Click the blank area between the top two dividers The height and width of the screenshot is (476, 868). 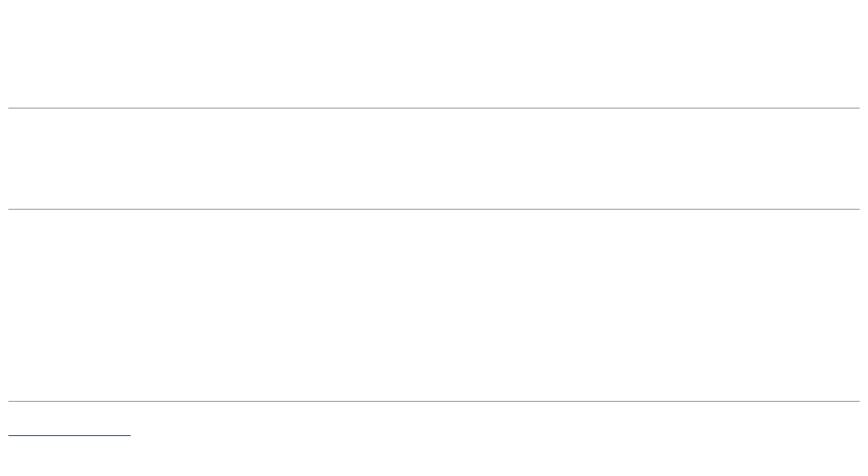click(434, 159)
